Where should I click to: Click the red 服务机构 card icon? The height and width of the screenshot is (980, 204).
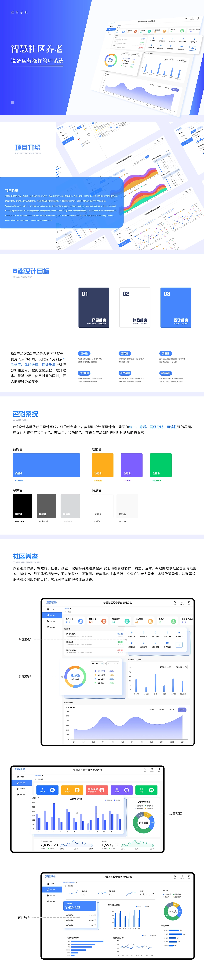(x=104, y=621)
